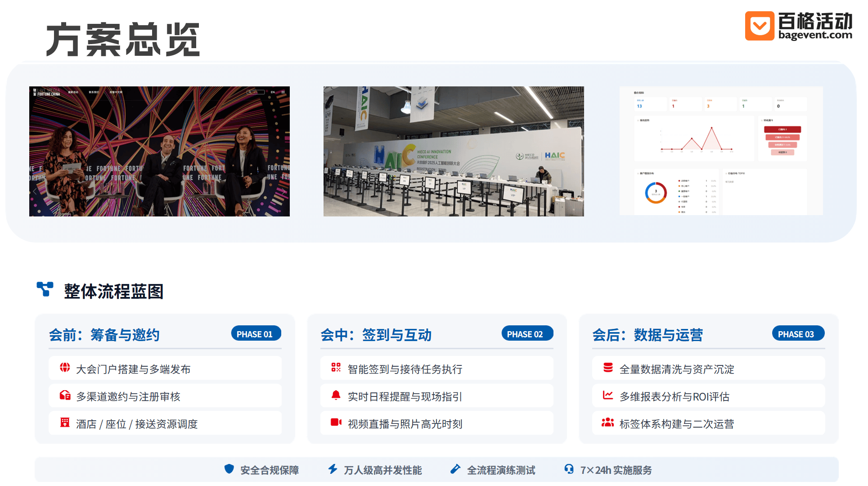Click the line chart icon beside 多维报表分析与ROI评估
Image resolution: width=868 pixels, height=486 pixels.
tap(608, 395)
